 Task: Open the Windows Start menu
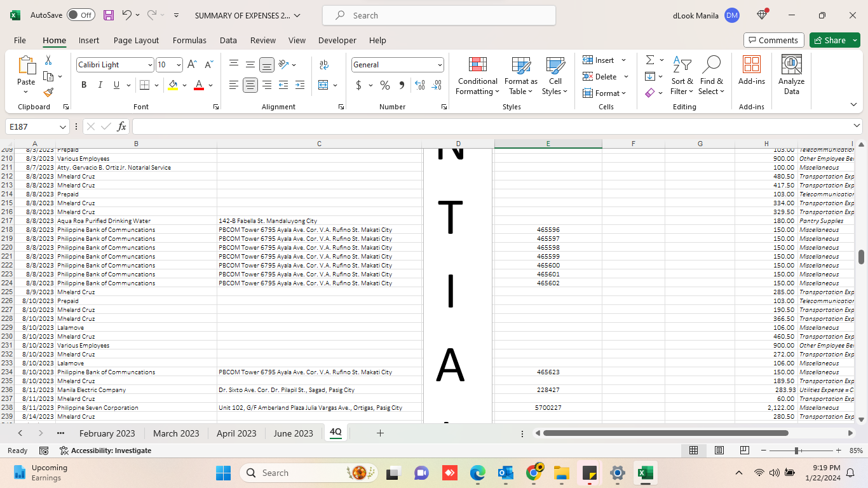tap(223, 473)
